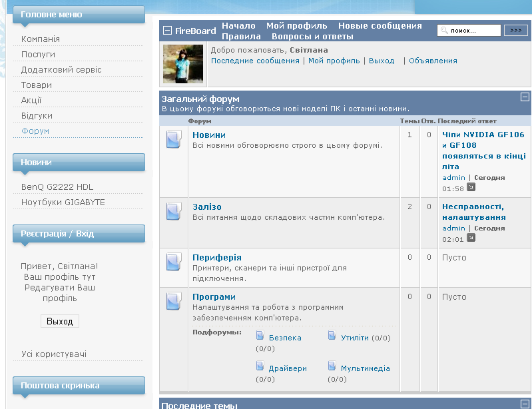Open Чіпи NVIDIA GF106 topic link

tap(483, 151)
